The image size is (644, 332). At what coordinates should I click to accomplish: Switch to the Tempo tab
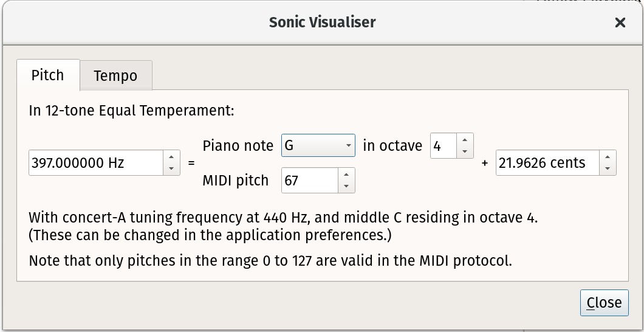pos(115,76)
